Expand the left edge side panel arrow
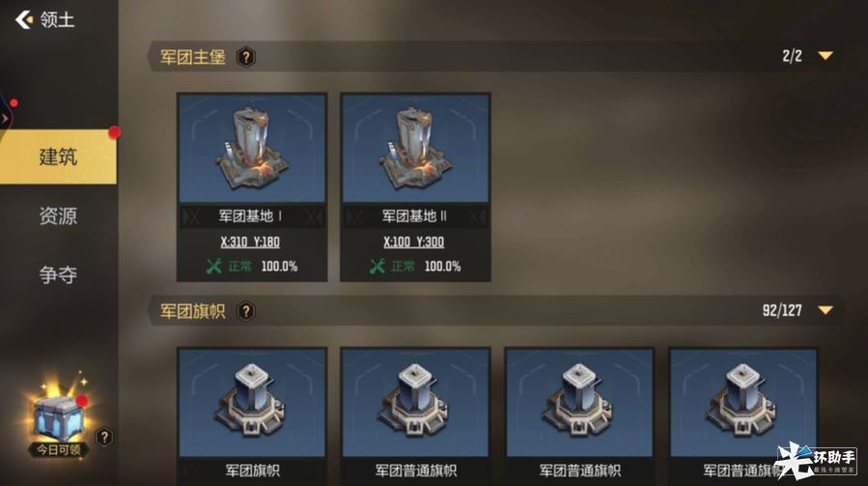Viewport: 868px width, 486px height. point(5,118)
